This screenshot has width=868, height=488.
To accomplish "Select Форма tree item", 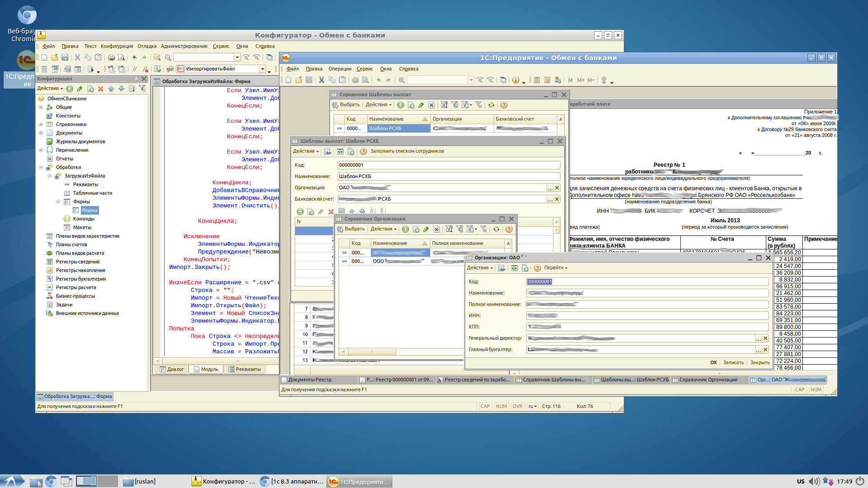I will (89, 211).
